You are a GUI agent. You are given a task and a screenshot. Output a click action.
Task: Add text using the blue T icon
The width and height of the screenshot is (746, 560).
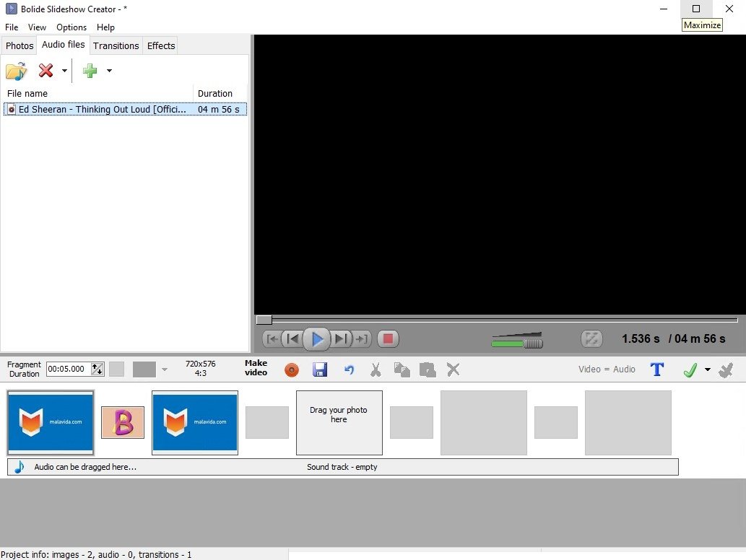click(x=657, y=369)
